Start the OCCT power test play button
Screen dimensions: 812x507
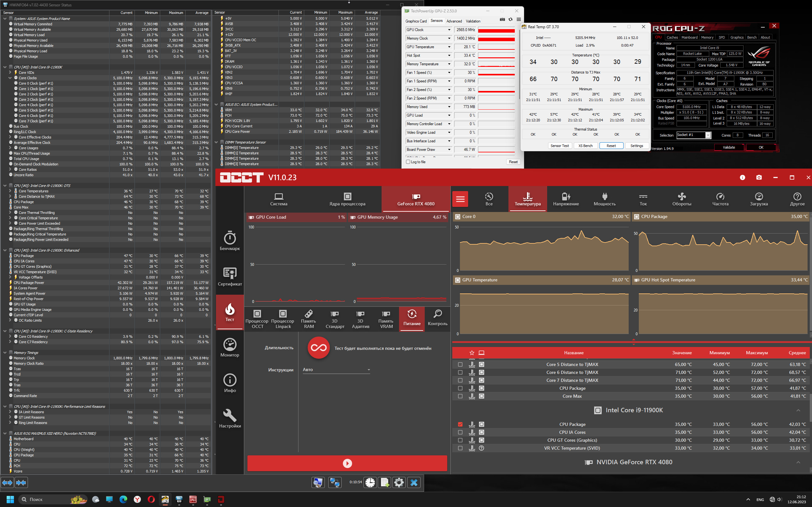tap(347, 463)
